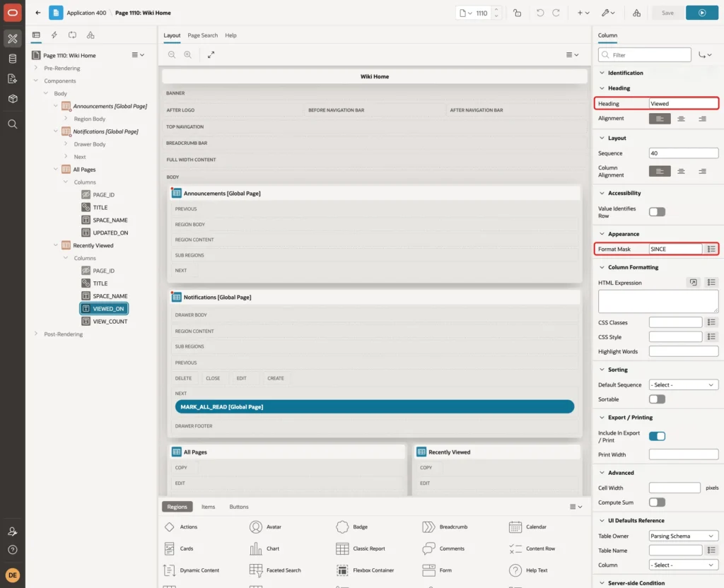Click the search magnifier in left sidebar

(13, 124)
